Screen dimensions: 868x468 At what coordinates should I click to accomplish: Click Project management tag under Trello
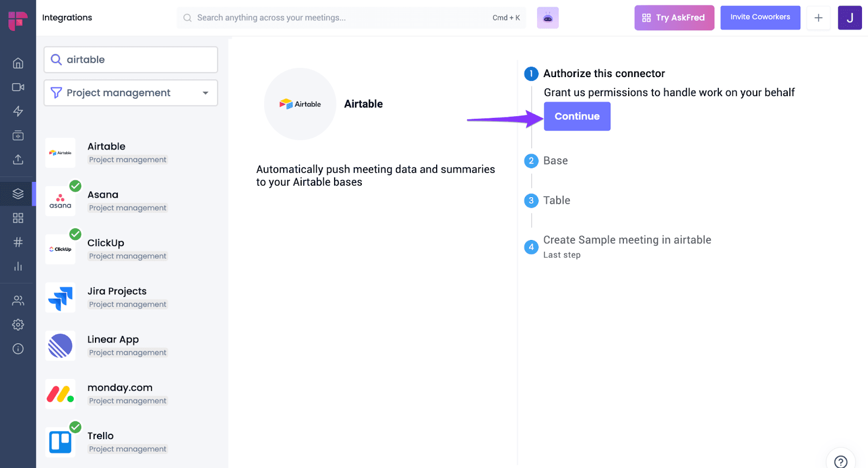click(127, 449)
